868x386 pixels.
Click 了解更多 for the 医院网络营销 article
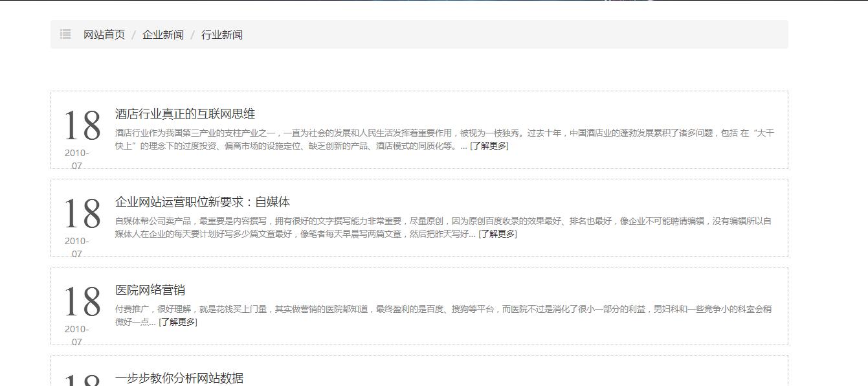click(177, 322)
